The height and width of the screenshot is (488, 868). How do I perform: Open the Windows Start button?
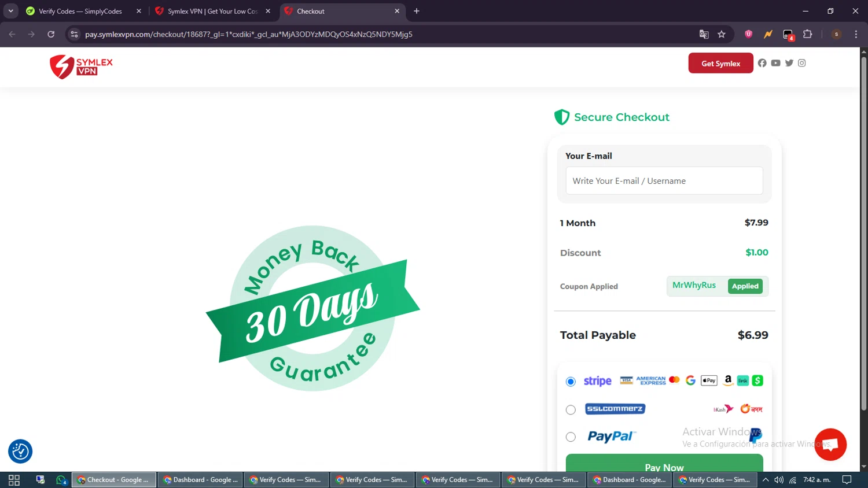coord(14,480)
